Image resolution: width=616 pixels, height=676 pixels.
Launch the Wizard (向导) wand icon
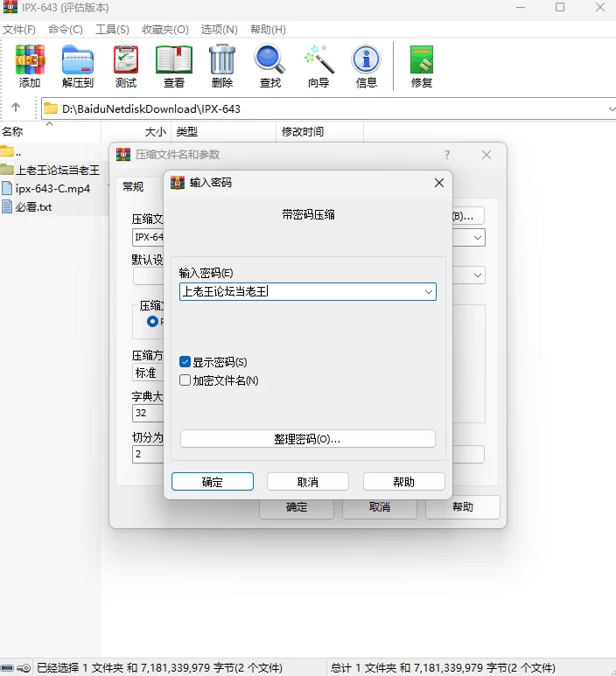(318, 66)
